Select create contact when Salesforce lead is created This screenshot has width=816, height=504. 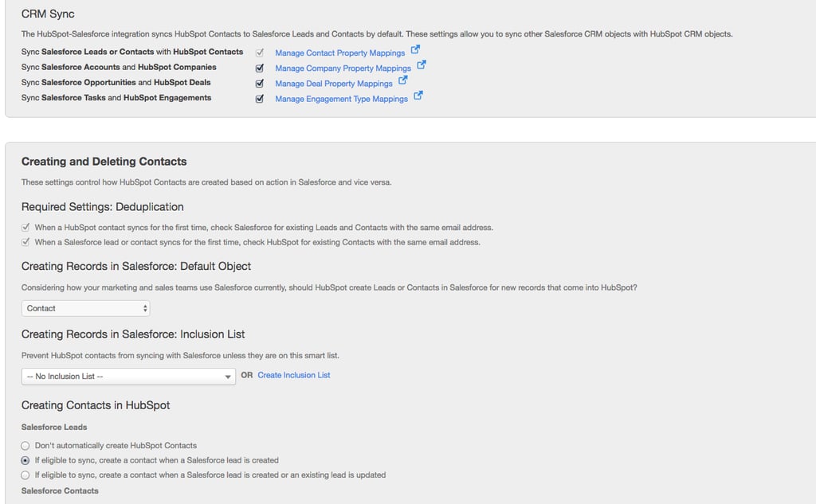coord(25,460)
